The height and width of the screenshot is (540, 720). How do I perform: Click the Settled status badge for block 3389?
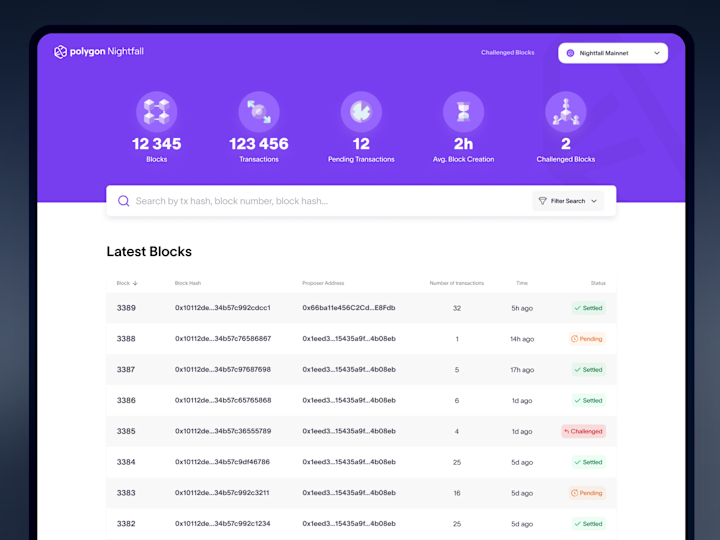coord(588,308)
